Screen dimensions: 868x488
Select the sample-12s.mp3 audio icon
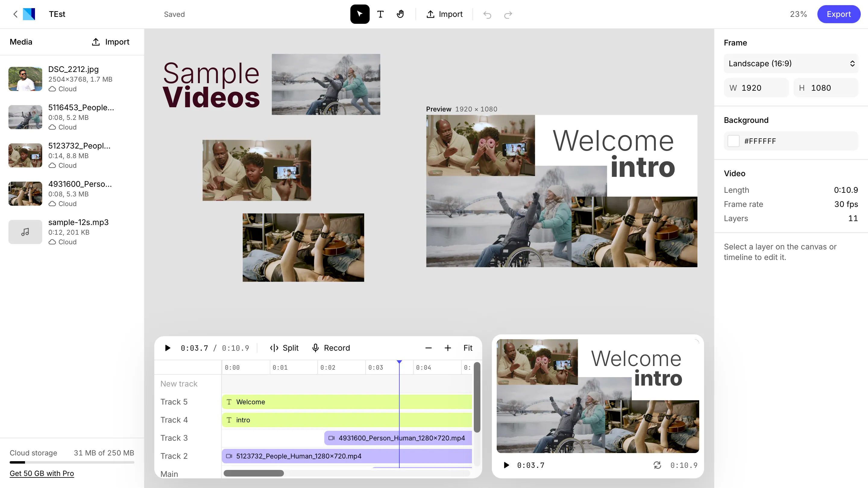click(x=25, y=232)
